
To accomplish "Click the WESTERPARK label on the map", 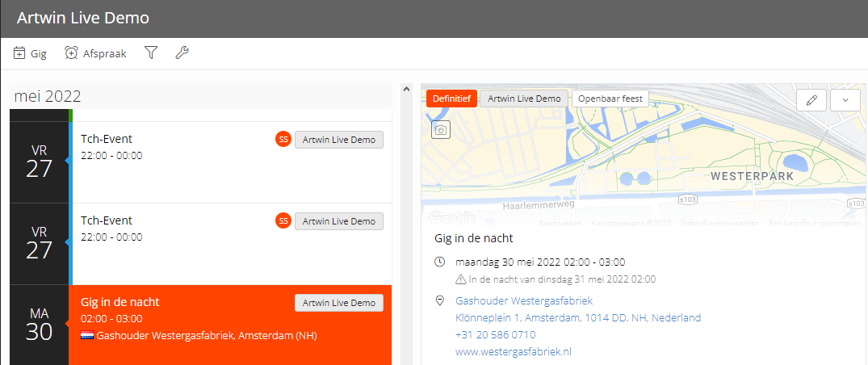I will (x=752, y=177).
